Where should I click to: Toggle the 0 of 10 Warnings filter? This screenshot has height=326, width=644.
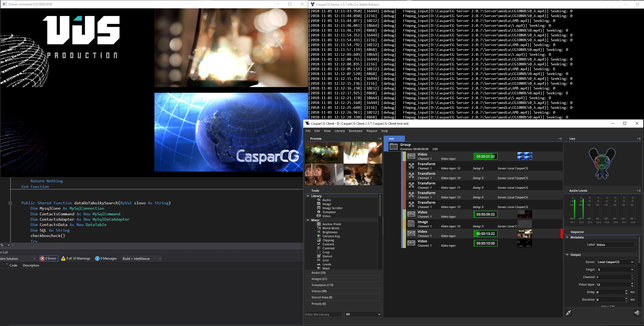click(x=76, y=258)
